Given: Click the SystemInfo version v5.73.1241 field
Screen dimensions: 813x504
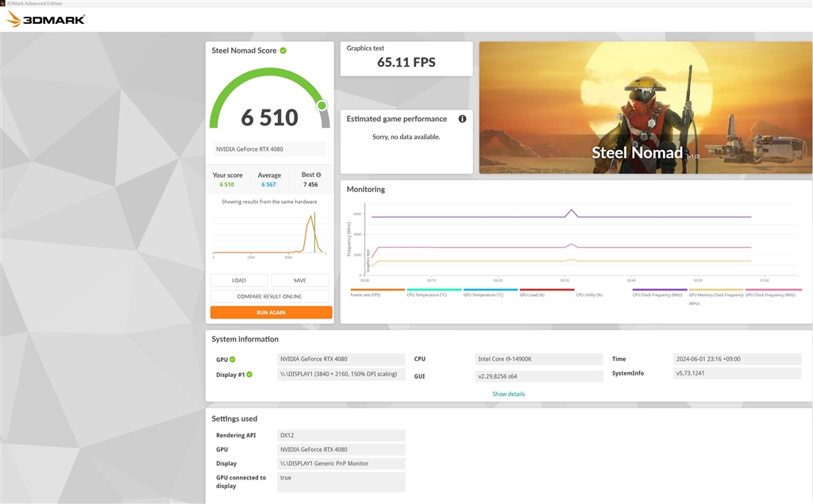Looking at the screenshot, I should [738, 373].
